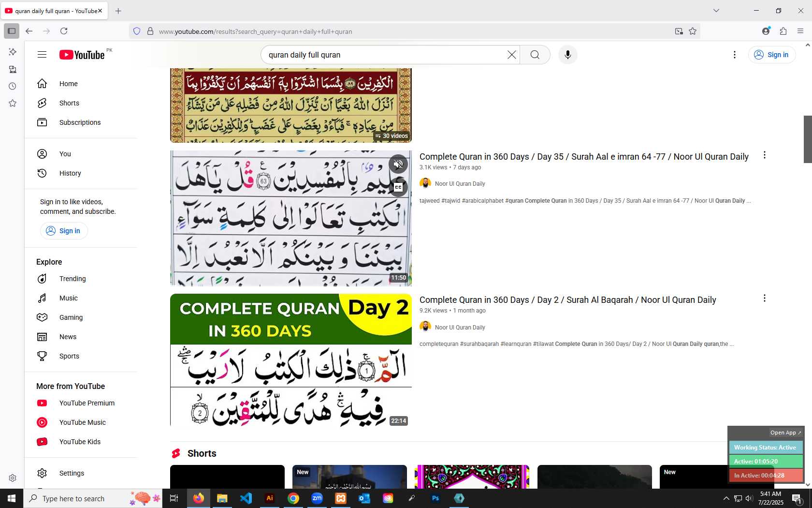Viewport: 812px width, 508px height.
Task: Open the list all tabs dropdown
Action: (716, 11)
